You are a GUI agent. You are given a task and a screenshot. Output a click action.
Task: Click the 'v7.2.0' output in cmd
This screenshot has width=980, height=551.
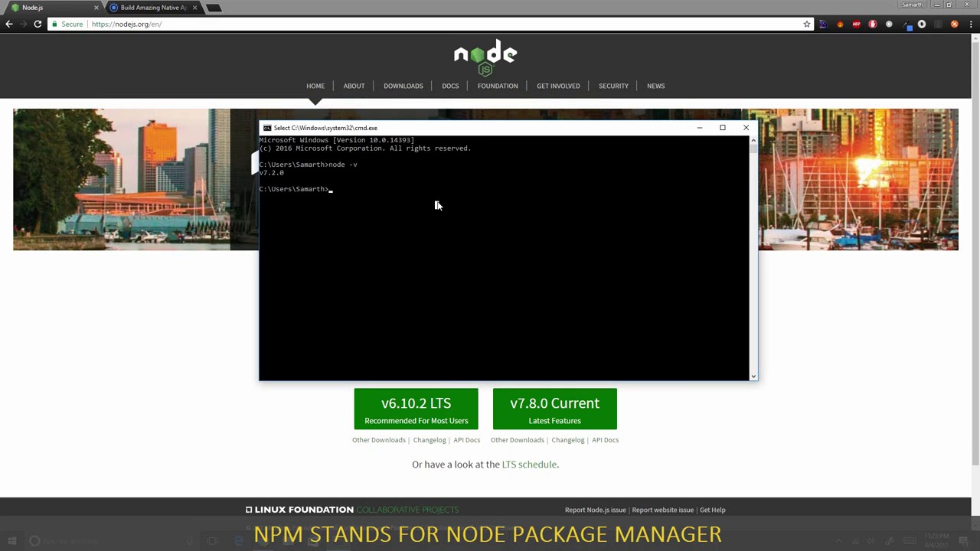click(272, 173)
